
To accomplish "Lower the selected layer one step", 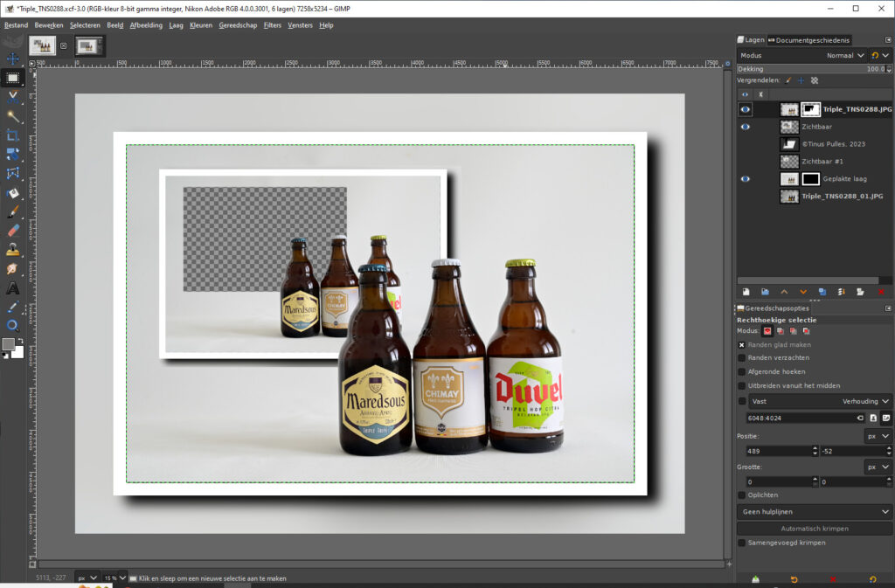I will (803, 292).
